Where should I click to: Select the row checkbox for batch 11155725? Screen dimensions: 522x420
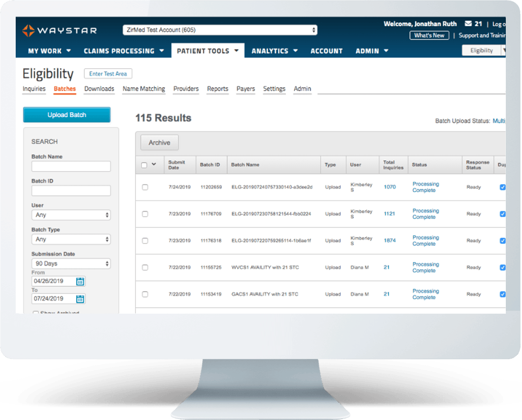pyautogui.click(x=145, y=268)
